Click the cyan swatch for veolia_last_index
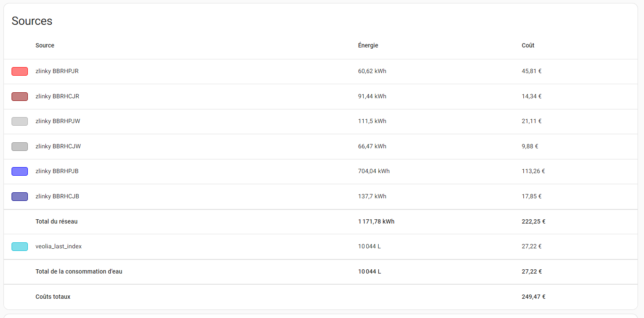This screenshot has width=644, height=318. 20,247
